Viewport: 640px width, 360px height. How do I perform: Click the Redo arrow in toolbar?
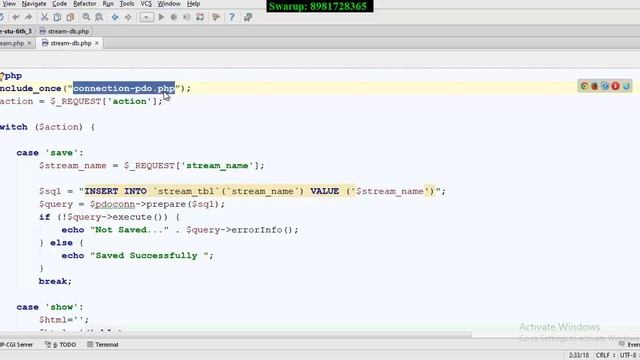point(29,17)
